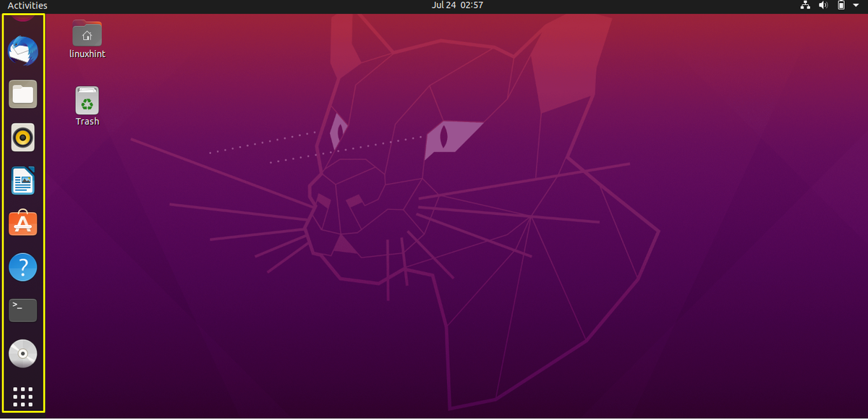Click the volume speaker icon in the top bar
868x419 pixels.
pos(823,5)
